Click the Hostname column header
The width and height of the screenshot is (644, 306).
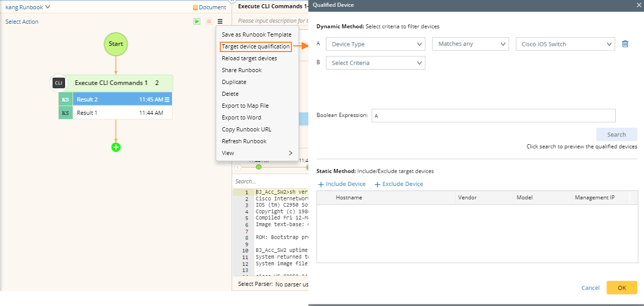coord(386,197)
